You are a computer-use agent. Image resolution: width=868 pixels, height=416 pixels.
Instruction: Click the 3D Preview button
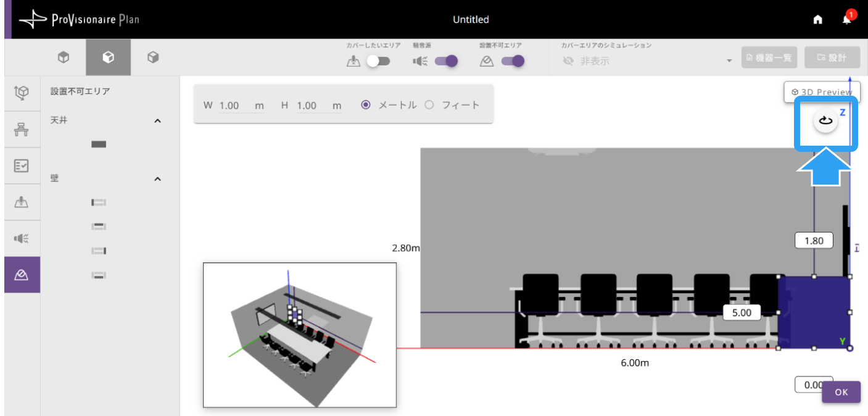point(822,92)
